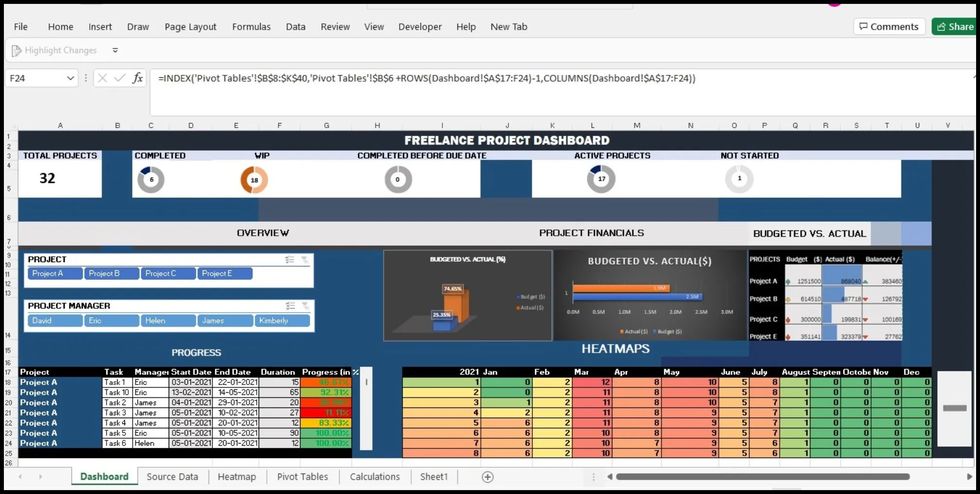
Task: Open the Name Box dropdown
Action: [x=70, y=78]
